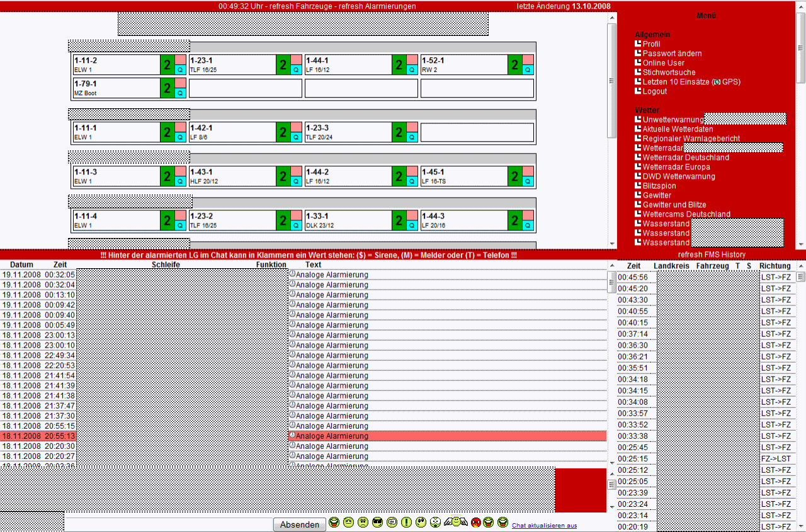Open Passwort ändern in the menu
This screenshot has height=532, width=806.
pos(672,54)
